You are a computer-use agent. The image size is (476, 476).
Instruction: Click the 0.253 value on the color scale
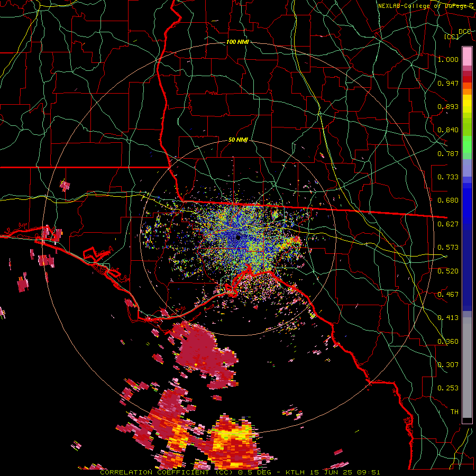click(448, 388)
